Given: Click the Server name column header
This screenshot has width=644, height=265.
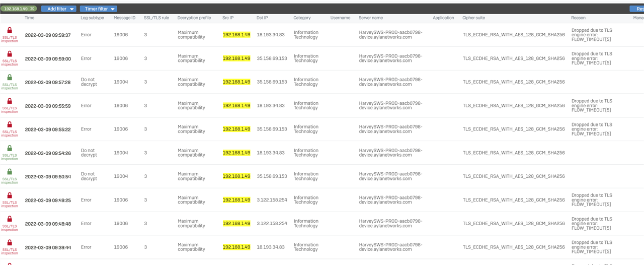Looking at the screenshot, I should [371, 18].
